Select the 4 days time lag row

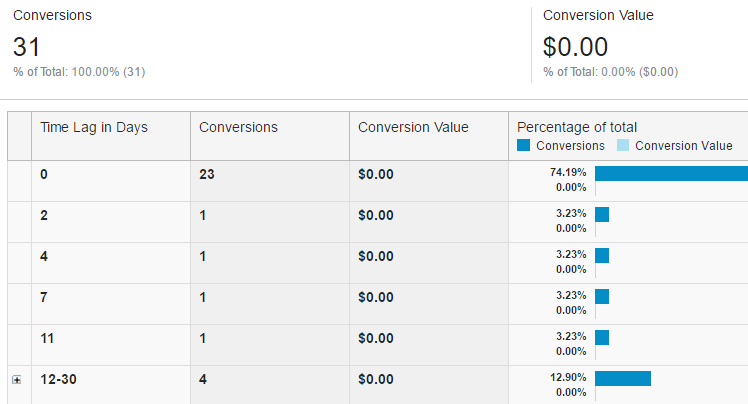(44, 255)
